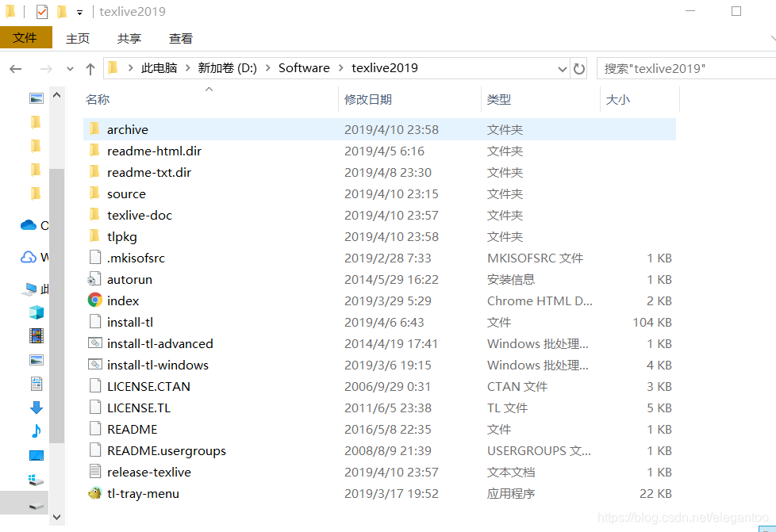
Task: Expand breadcrumb chevron after 此电脑
Action: (187, 68)
